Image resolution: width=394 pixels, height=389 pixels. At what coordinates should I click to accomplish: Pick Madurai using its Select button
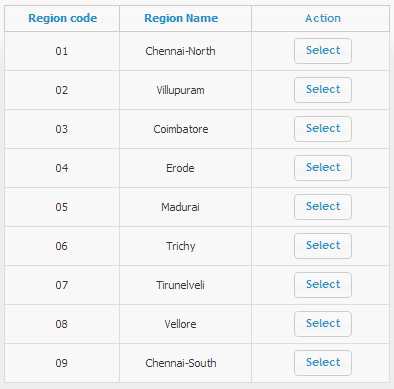[323, 207]
